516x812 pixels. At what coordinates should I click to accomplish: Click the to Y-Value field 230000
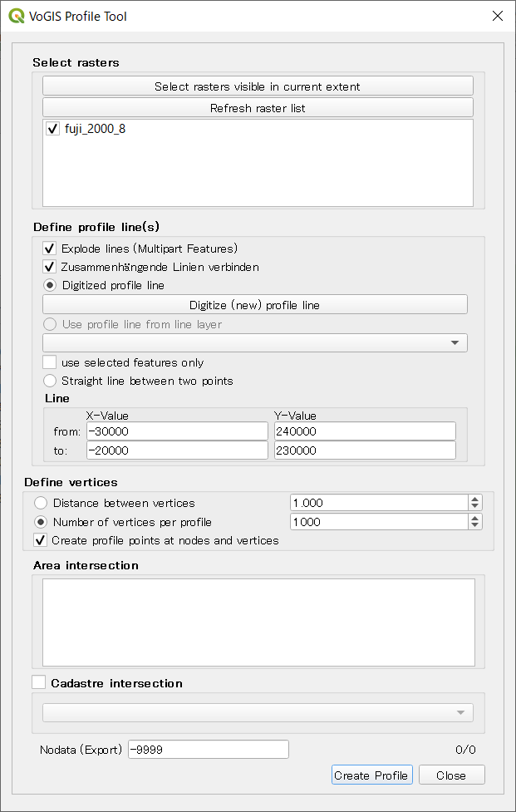[365, 450]
